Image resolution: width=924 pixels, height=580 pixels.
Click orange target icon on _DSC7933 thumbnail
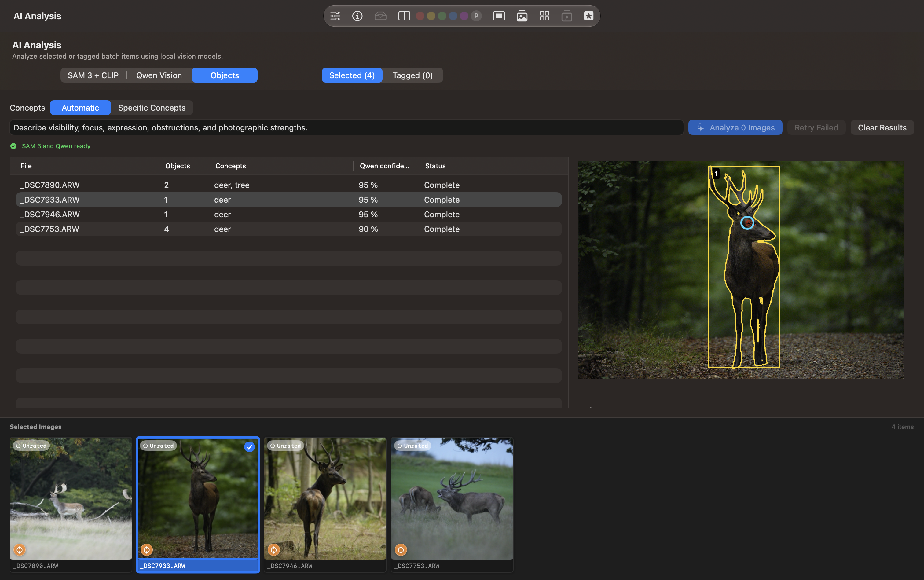tap(147, 550)
